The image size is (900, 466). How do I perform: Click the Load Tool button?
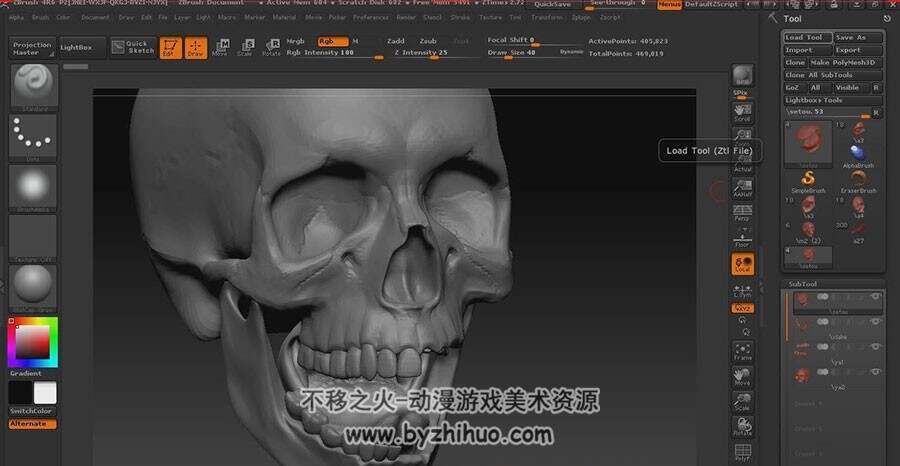pyautogui.click(x=808, y=37)
